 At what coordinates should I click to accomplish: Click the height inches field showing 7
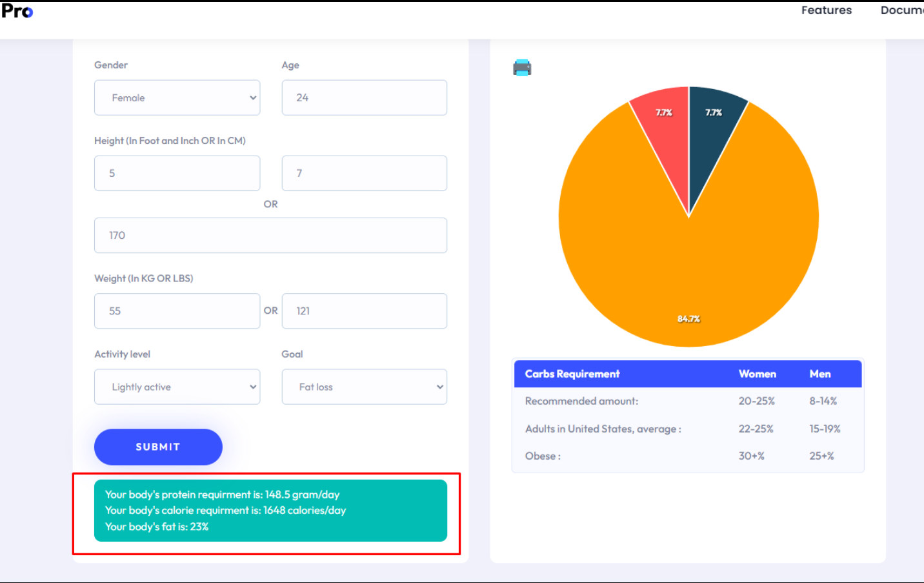click(364, 173)
